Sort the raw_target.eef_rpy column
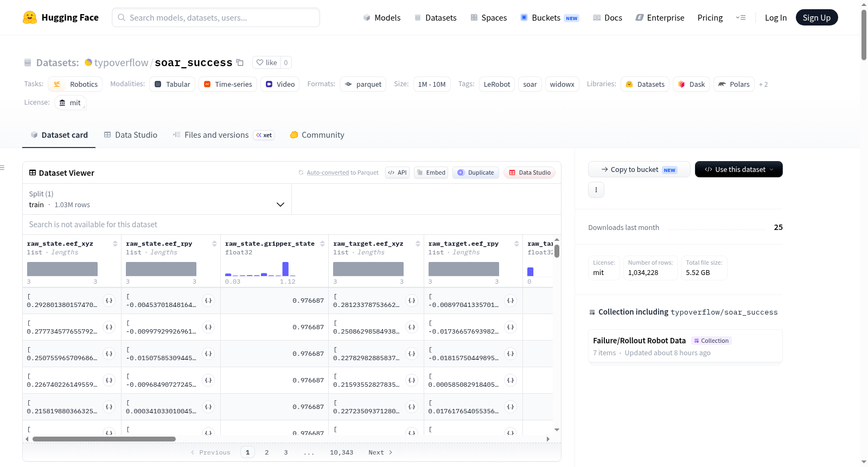The width and height of the screenshot is (868, 467). [516, 244]
